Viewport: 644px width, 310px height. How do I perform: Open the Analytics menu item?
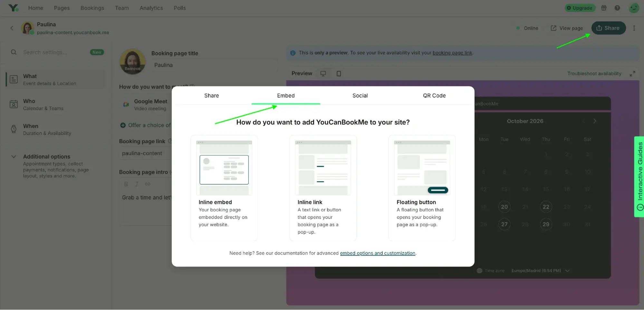click(151, 8)
